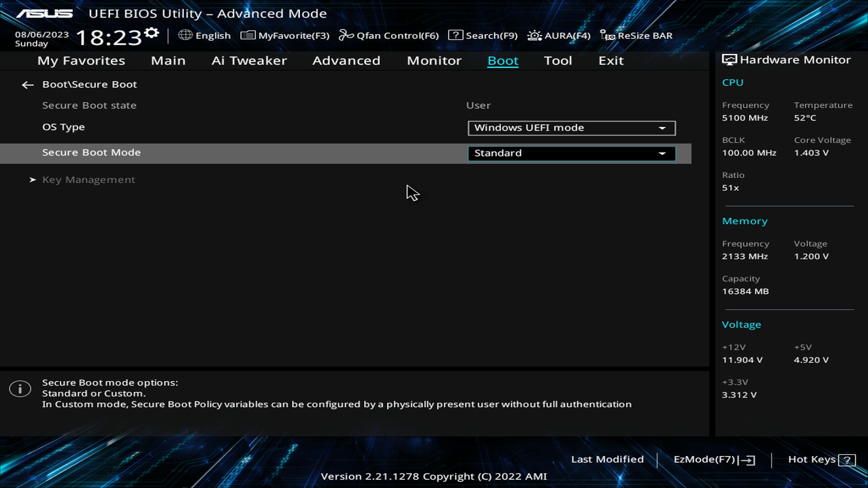Click the 5100 MHz CPU frequency
Screen dimensions: 868x488
coord(745,118)
